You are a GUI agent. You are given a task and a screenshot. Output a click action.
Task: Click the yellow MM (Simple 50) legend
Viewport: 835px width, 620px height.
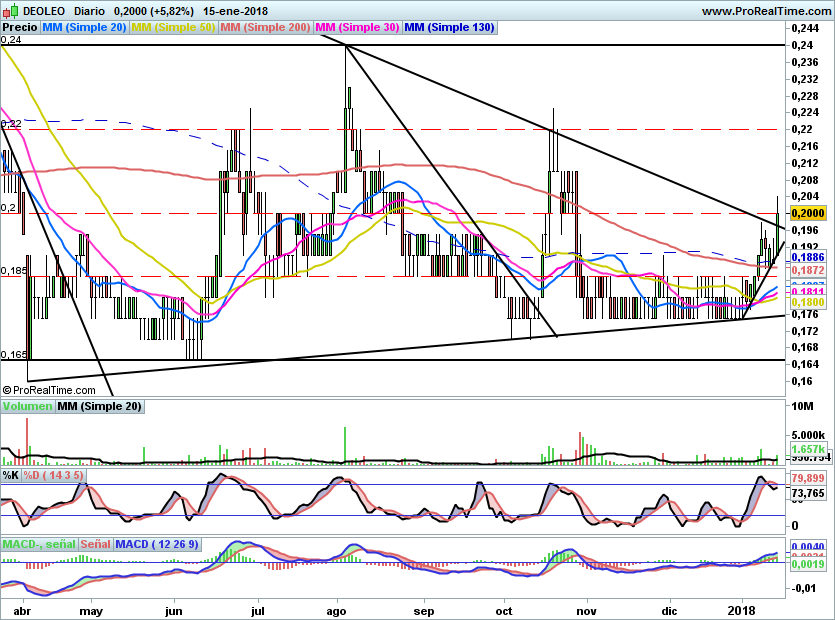(173, 28)
